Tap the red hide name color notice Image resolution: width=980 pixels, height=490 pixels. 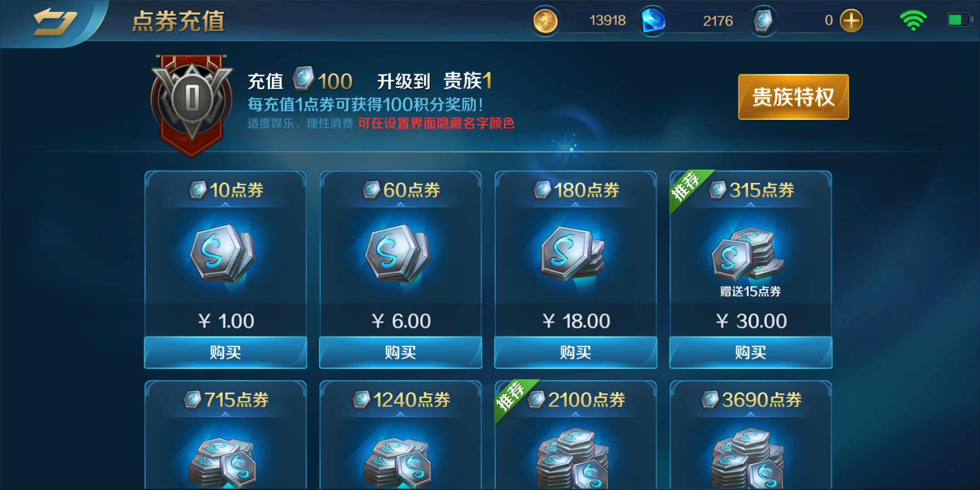tap(436, 123)
